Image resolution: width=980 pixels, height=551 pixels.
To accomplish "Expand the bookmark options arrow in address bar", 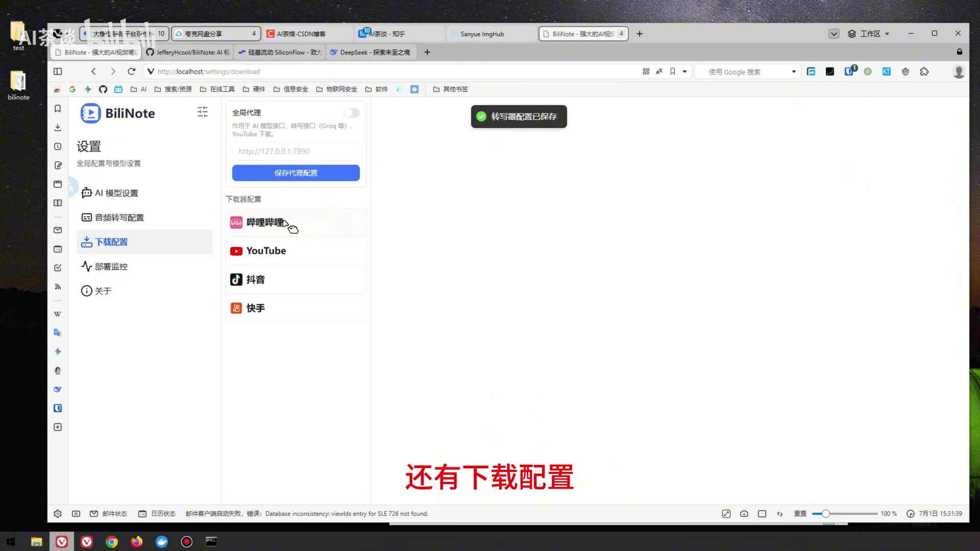I will pos(685,71).
